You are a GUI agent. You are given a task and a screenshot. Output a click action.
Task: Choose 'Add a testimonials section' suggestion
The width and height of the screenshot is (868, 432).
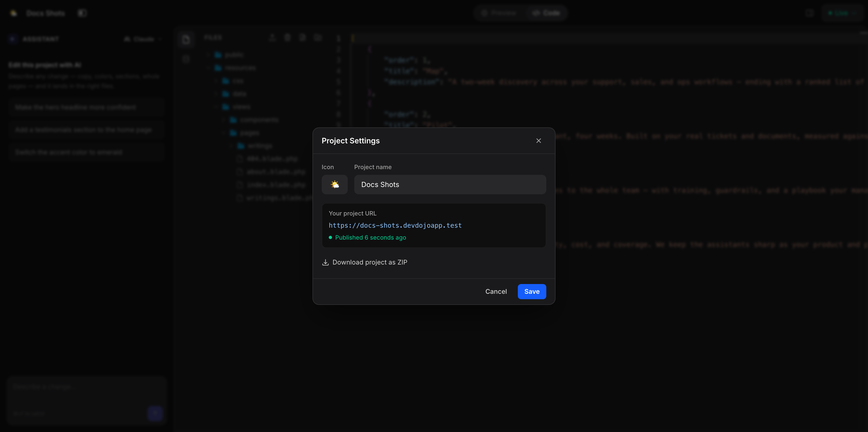[87, 130]
